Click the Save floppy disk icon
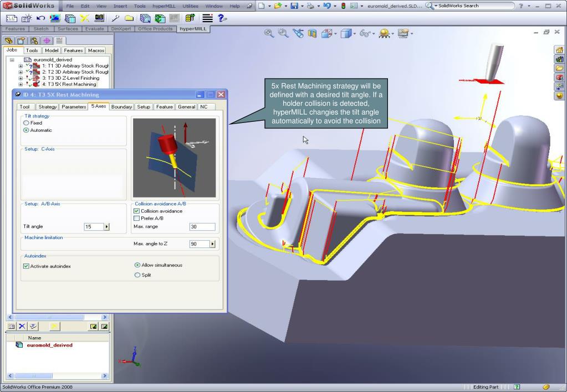Viewport: 567px width, 392px height. tap(294, 6)
